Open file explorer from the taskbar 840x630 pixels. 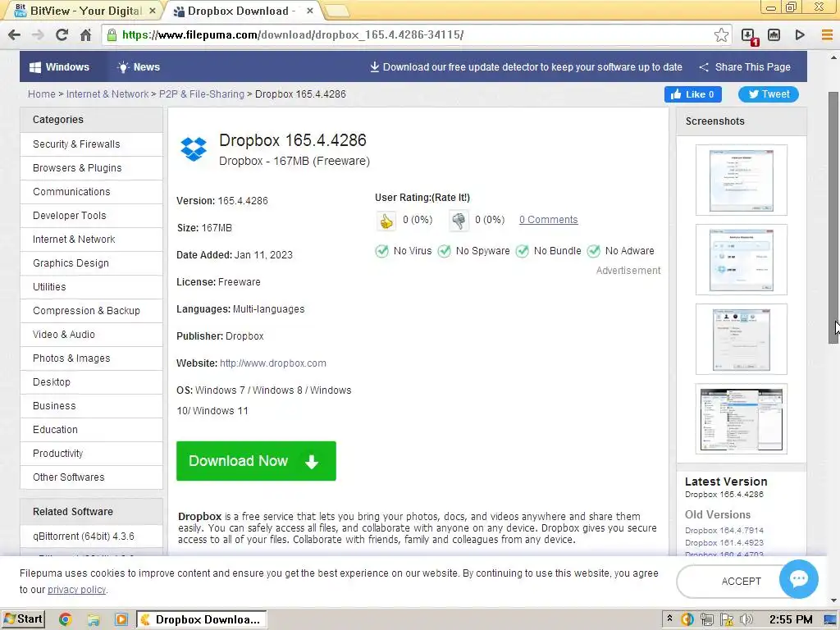point(94,620)
